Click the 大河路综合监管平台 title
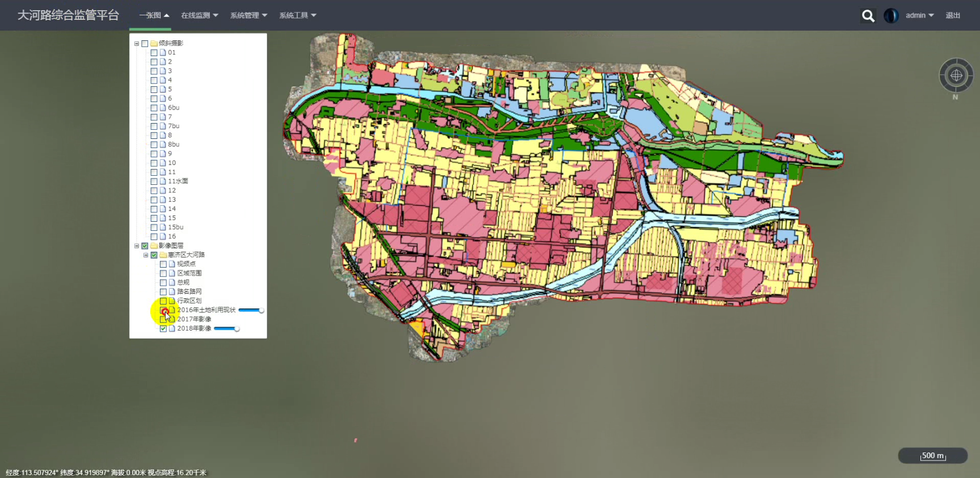980x478 pixels. (x=68, y=15)
